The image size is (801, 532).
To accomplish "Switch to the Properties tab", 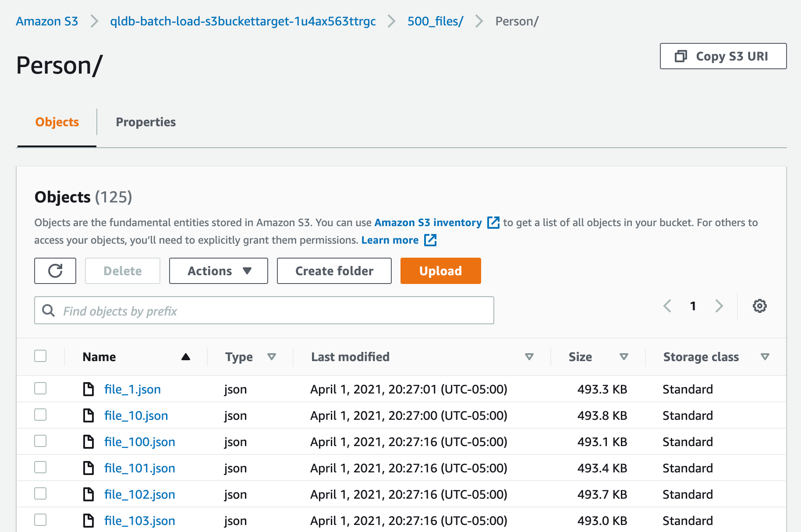I will [x=145, y=122].
